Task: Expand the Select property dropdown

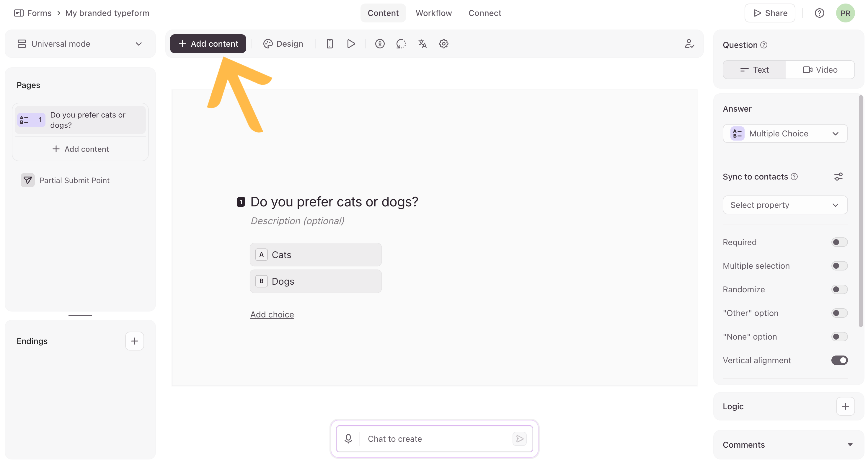Action: click(x=785, y=205)
